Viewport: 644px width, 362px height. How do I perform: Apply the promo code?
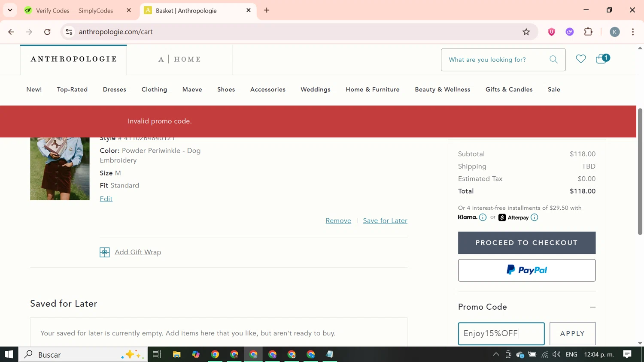pos(572,334)
